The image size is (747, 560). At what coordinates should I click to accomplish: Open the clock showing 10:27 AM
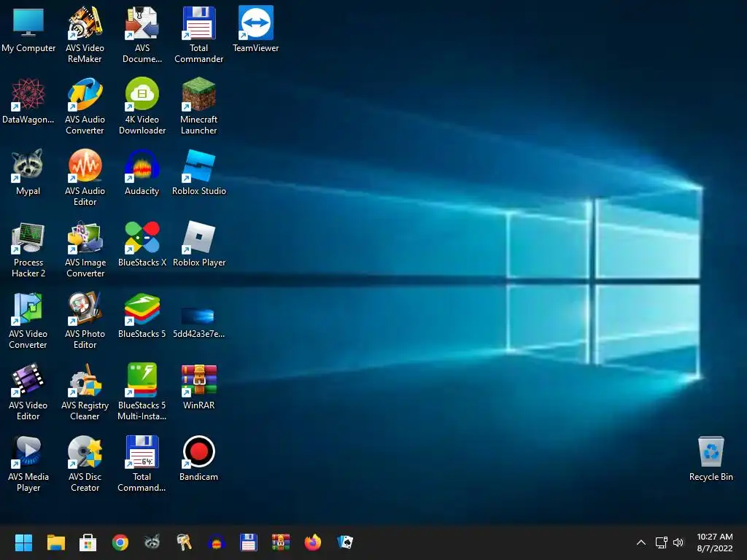715,542
